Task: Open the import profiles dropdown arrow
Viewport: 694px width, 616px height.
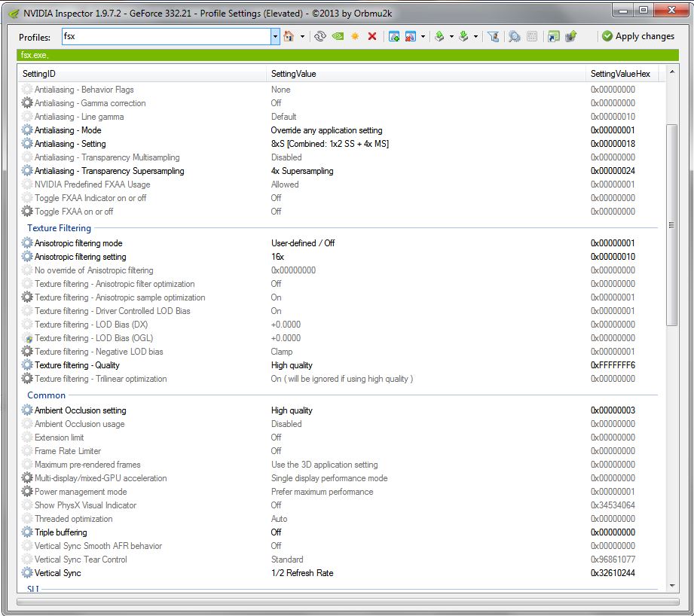Action: point(475,37)
